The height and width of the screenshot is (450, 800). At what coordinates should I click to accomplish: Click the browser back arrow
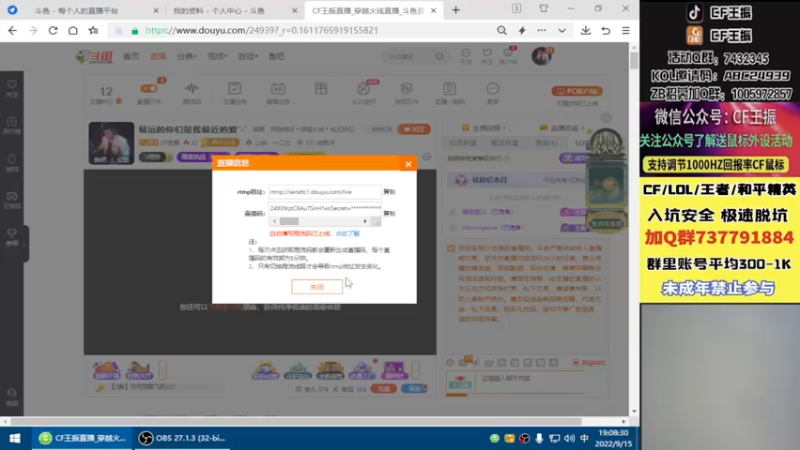click(x=12, y=31)
